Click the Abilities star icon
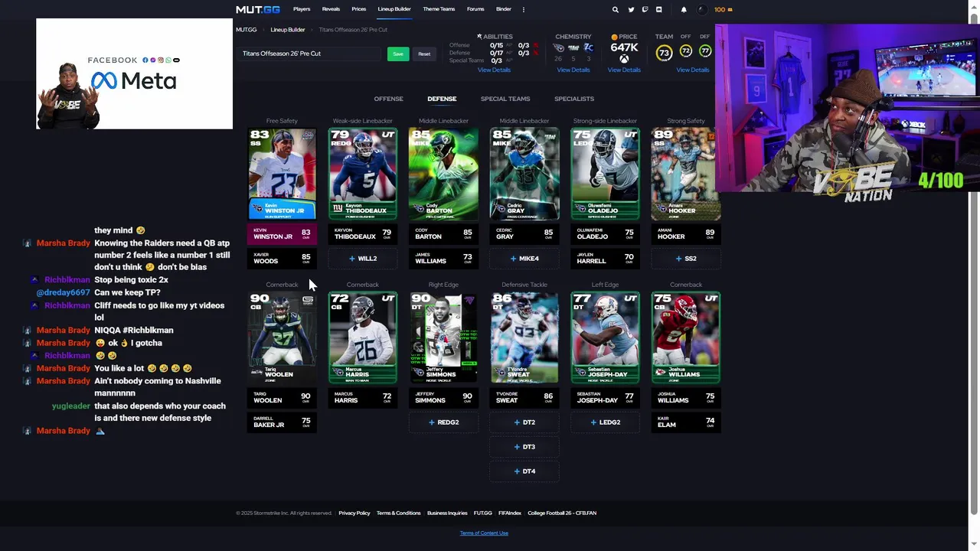 coord(479,36)
